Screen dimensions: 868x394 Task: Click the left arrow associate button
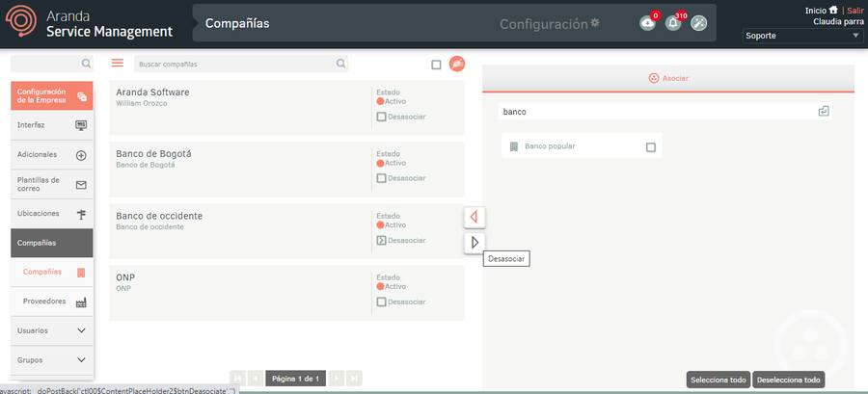475,217
